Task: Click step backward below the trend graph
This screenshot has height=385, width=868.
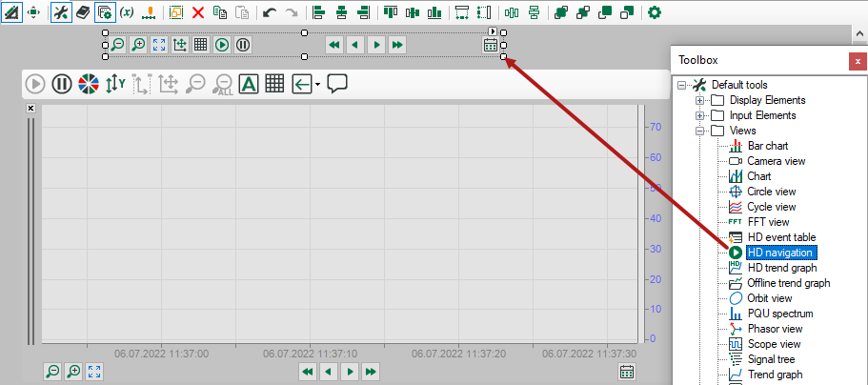Action: click(x=329, y=371)
